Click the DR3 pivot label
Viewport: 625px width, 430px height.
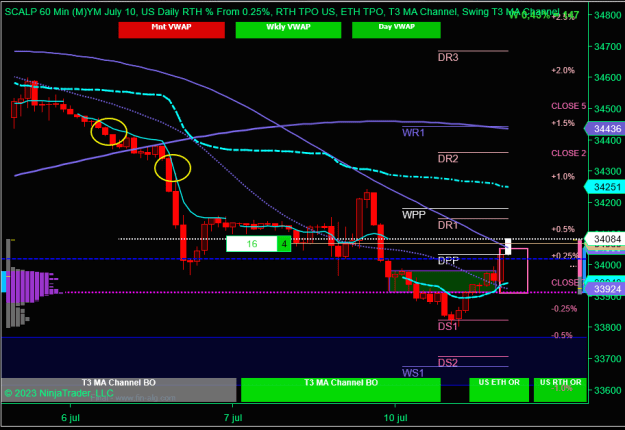(448, 58)
